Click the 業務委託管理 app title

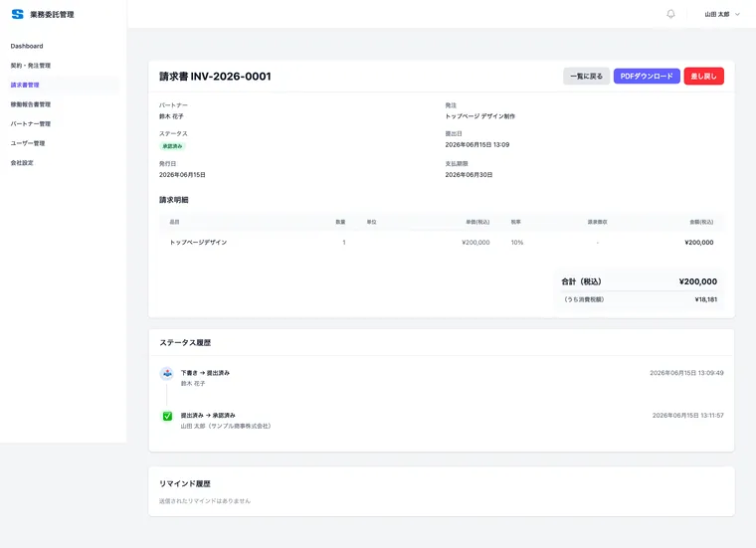click(x=52, y=15)
